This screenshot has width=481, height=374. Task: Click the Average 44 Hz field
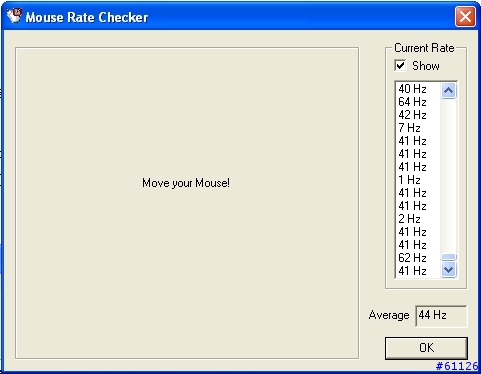pyautogui.click(x=441, y=315)
